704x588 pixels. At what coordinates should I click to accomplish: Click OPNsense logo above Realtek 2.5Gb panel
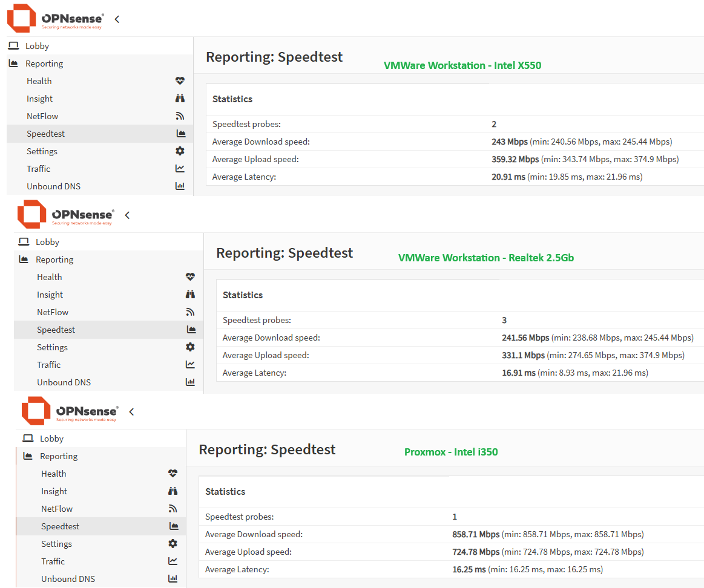65,215
